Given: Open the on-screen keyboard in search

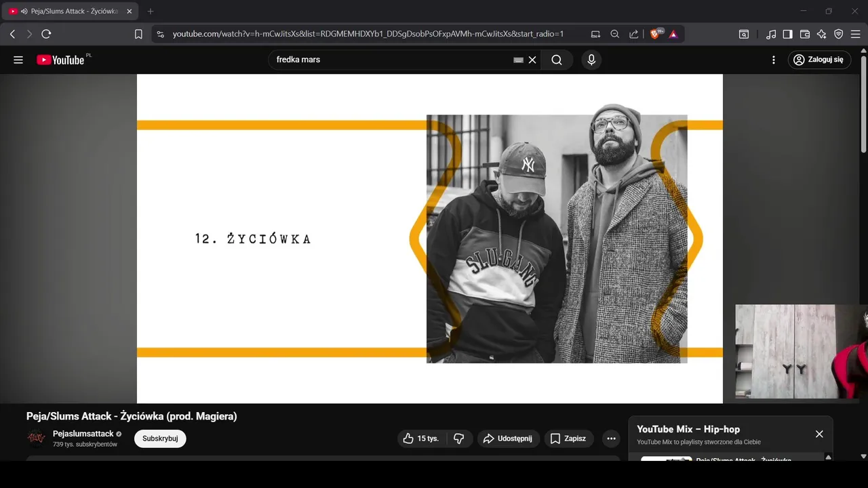Looking at the screenshot, I should [519, 60].
